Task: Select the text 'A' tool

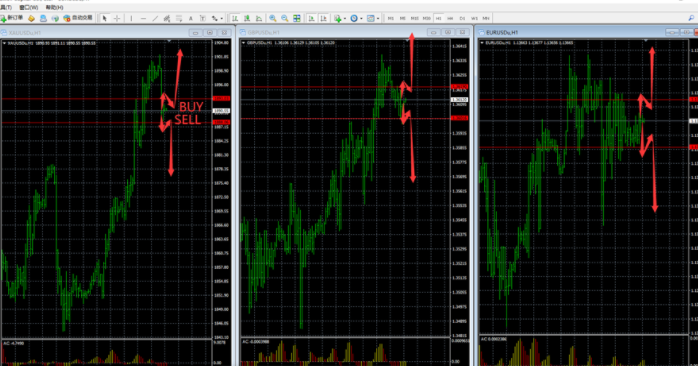Action: point(191,18)
